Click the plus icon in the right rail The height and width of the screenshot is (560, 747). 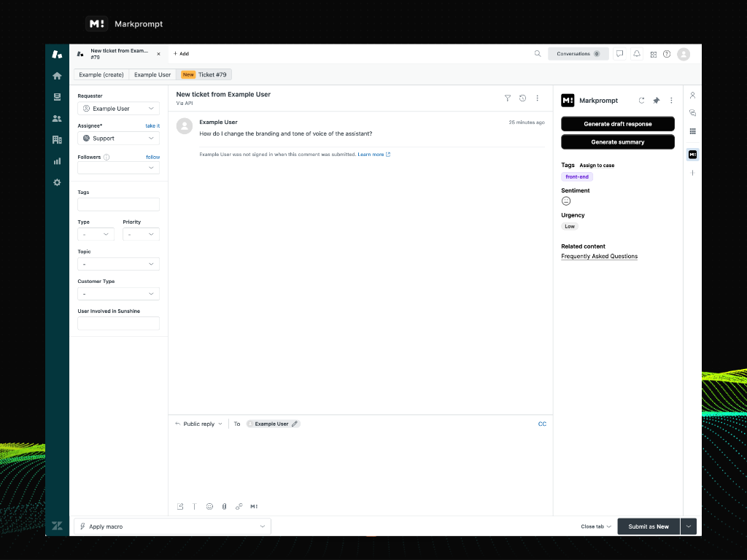693,173
